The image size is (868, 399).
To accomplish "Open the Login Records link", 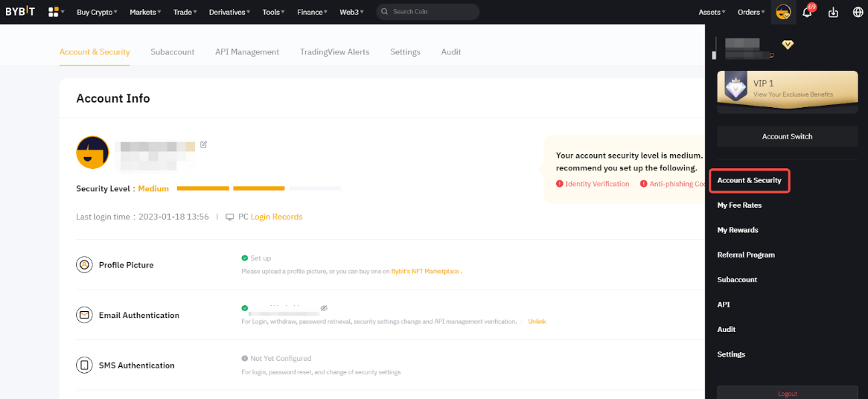I will (276, 217).
